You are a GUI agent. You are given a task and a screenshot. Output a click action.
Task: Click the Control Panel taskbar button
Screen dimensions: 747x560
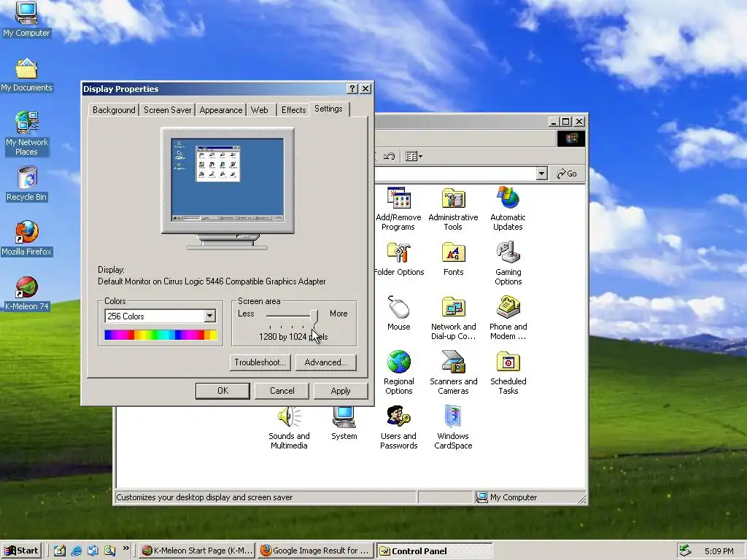(433, 551)
